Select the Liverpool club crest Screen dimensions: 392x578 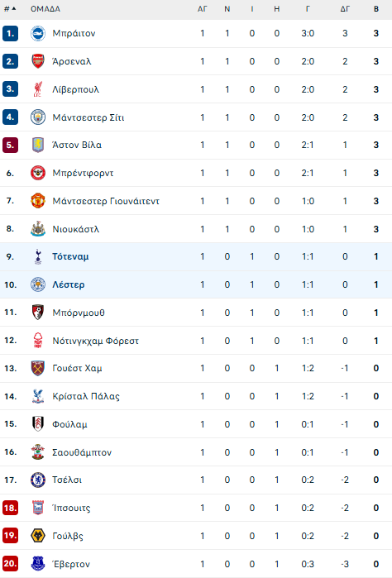coord(37,89)
